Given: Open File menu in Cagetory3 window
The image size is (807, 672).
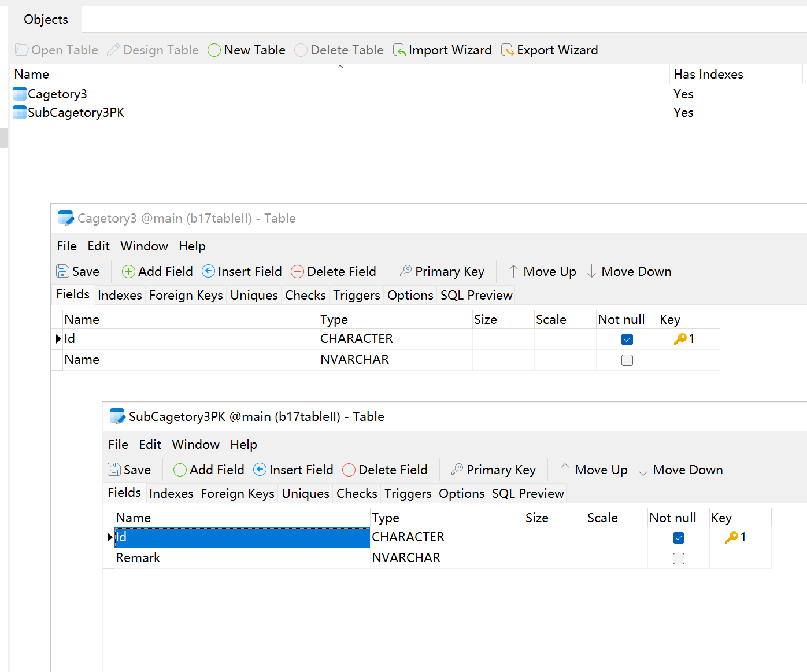Looking at the screenshot, I should coord(66,246).
